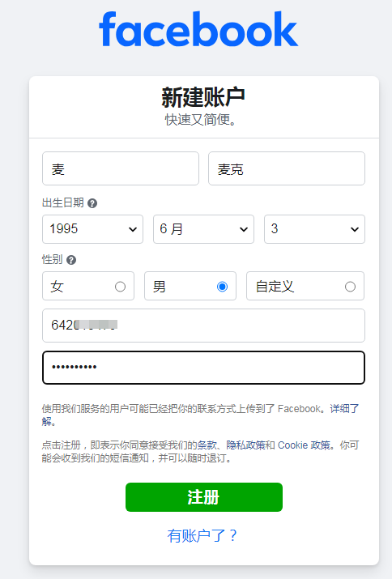The width and height of the screenshot is (392, 579).
Task: Select the 男 (male) radio button
Action: tap(222, 287)
